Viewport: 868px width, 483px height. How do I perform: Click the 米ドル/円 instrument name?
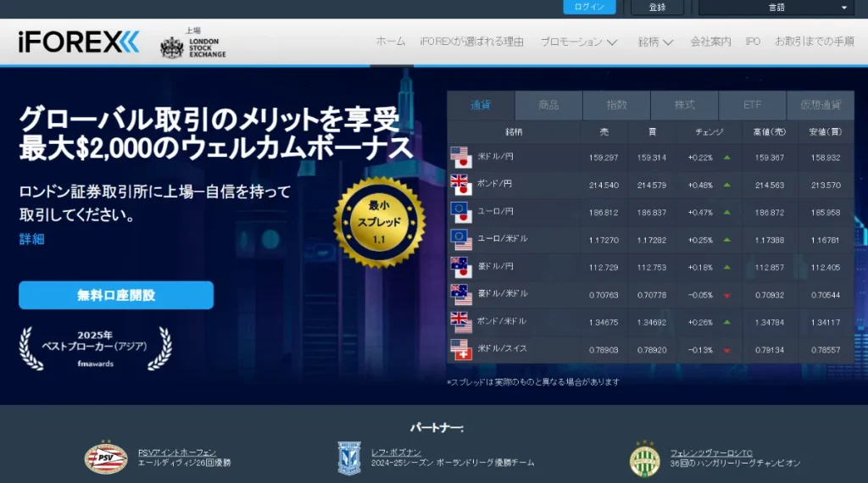tap(495, 157)
